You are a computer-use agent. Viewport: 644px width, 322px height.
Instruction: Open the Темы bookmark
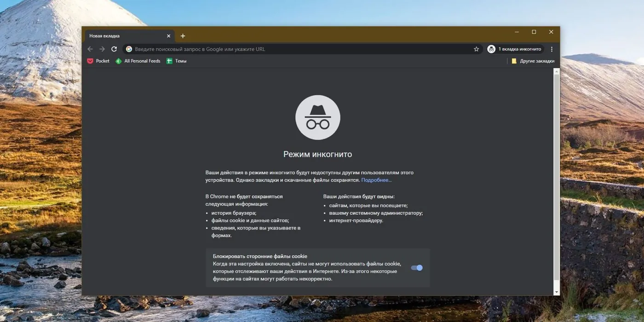pos(177,61)
